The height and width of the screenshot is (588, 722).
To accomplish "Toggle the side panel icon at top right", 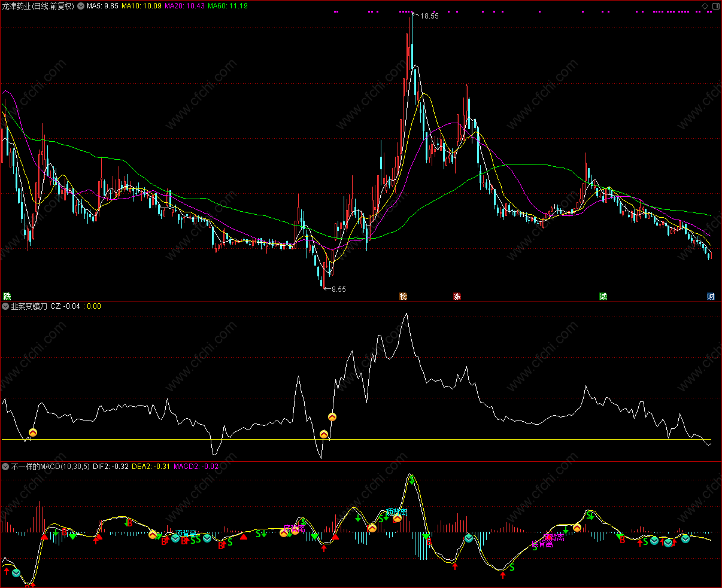I will tap(715, 6).
